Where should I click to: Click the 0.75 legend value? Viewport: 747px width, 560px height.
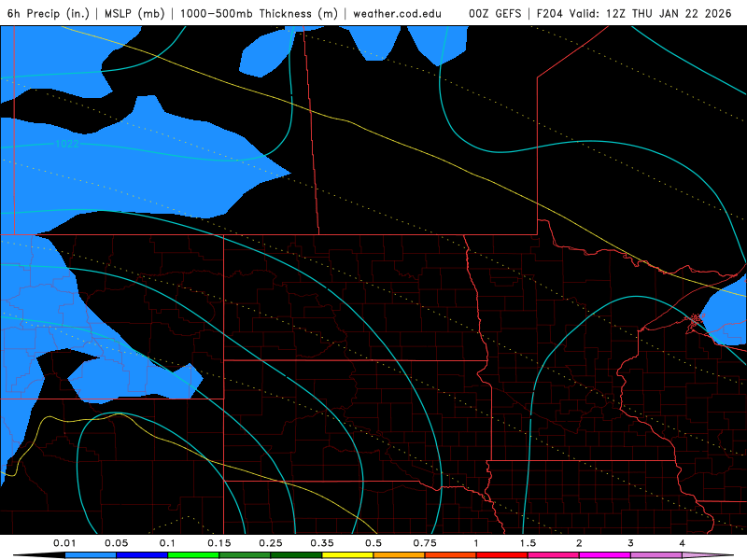tap(425, 543)
